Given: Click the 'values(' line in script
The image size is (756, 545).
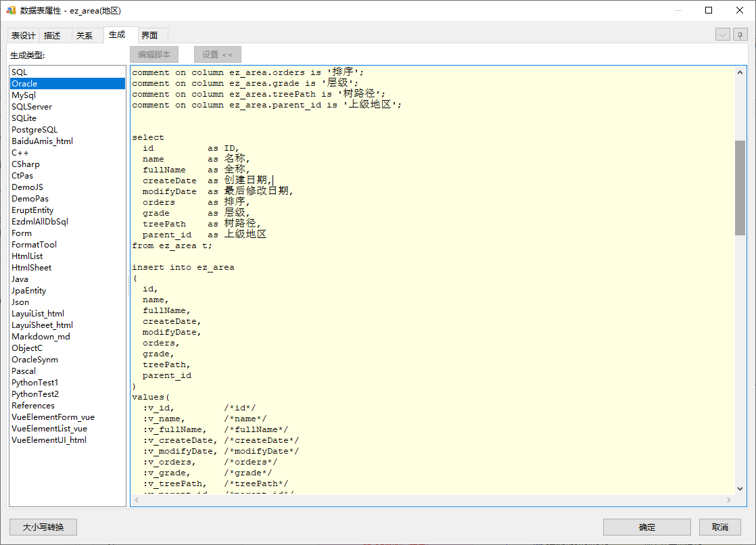Looking at the screenshot, I should click(151, 397).
